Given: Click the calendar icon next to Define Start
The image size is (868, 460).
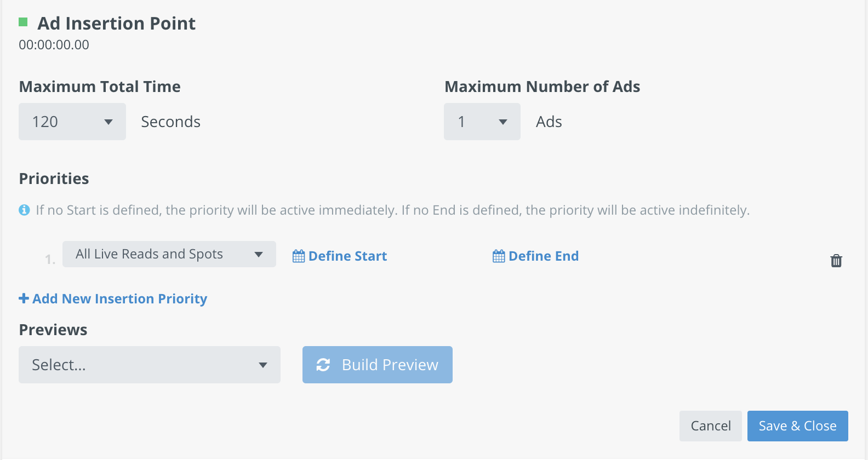Looking at the screenshot, I should 299,256.
